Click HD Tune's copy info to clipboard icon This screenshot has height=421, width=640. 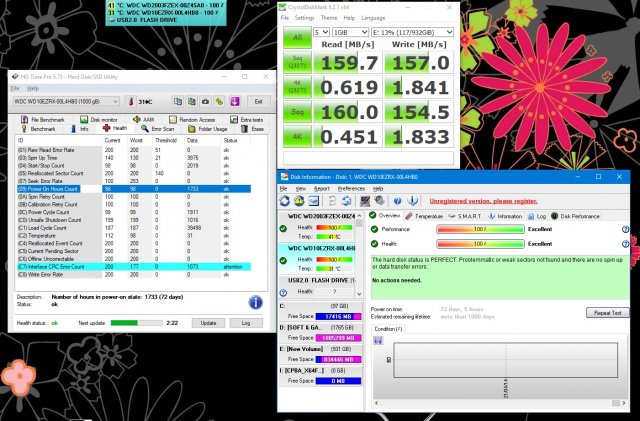pos(177,101)
